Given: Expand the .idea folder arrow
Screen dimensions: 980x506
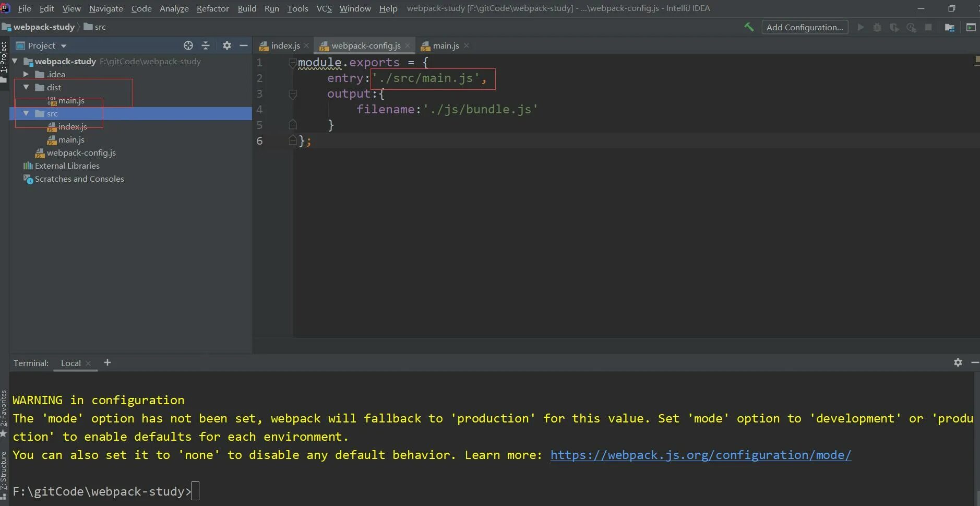Looking at the screenshot, I should [26, 74].
